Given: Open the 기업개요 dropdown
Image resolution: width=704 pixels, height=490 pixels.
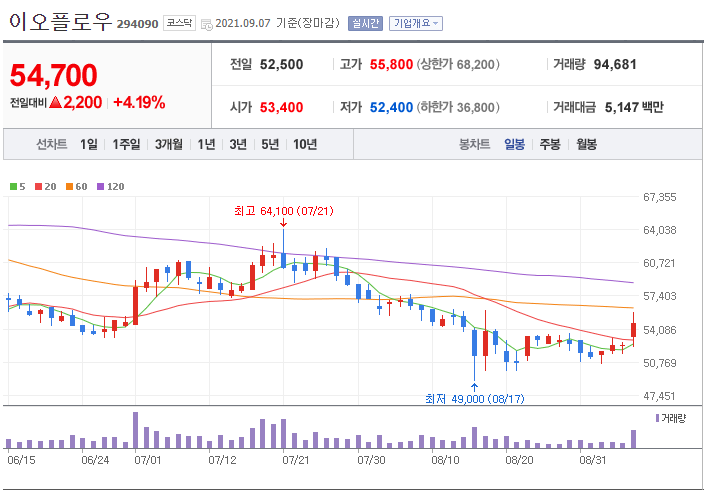Looking at the screenshot, I should pos(416,23).
